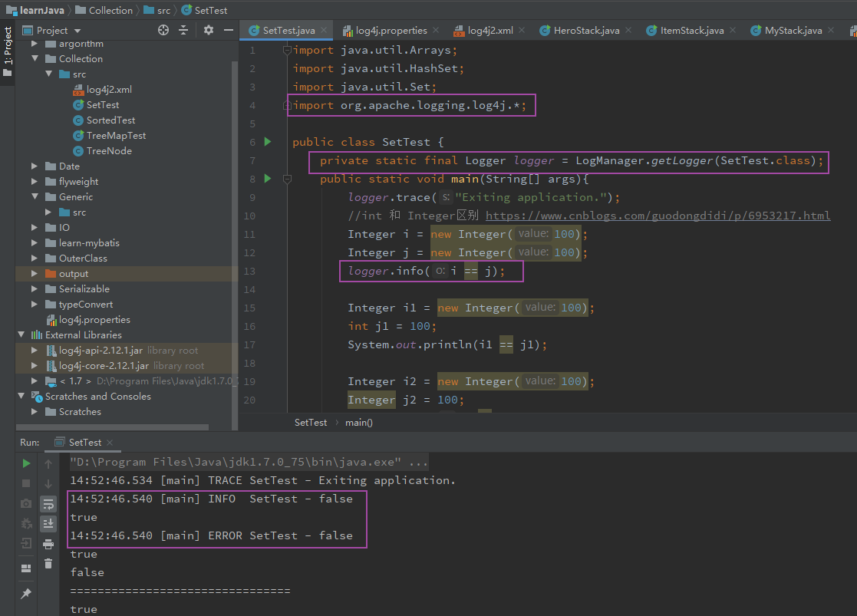Open the cnblogs.com link in the comment

click(x=658, y=216)
